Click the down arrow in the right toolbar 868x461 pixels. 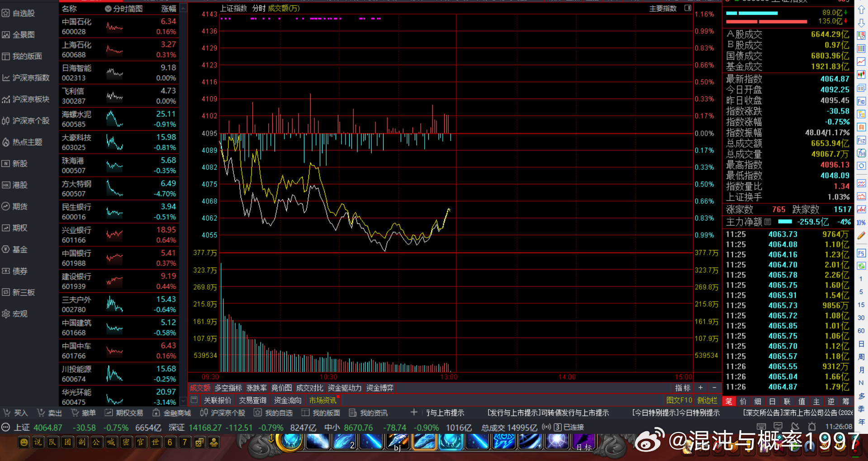click(x=861, y=23)
